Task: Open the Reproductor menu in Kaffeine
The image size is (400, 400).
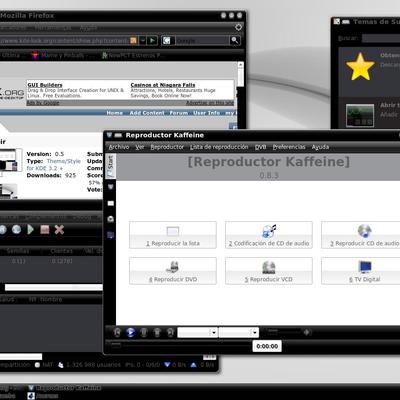Action: pos(167,147)
